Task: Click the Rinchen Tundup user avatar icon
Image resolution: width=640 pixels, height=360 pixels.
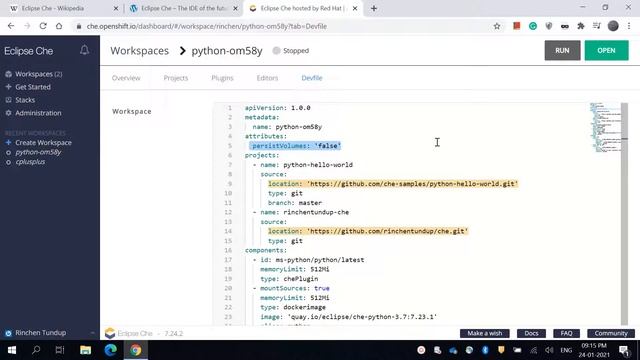Action: 8,333
